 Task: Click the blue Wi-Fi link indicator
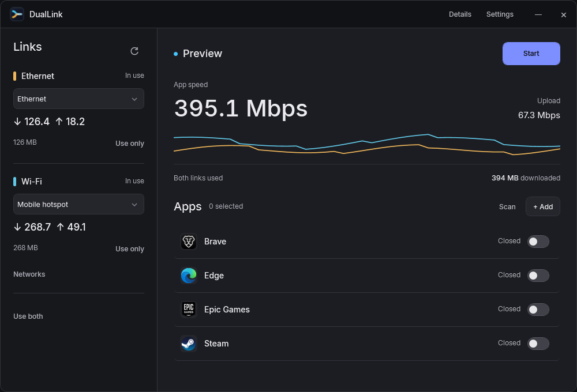pos(15,182)
